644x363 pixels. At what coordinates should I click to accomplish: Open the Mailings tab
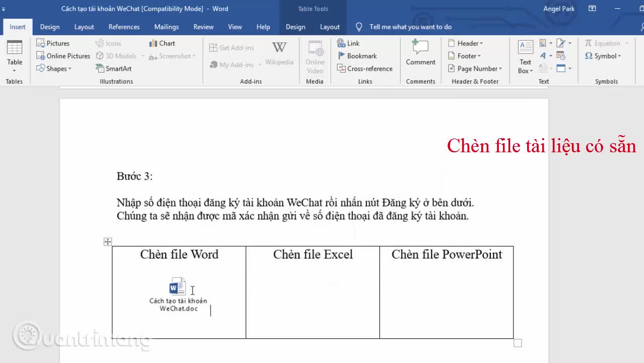[x=166, y=27]
